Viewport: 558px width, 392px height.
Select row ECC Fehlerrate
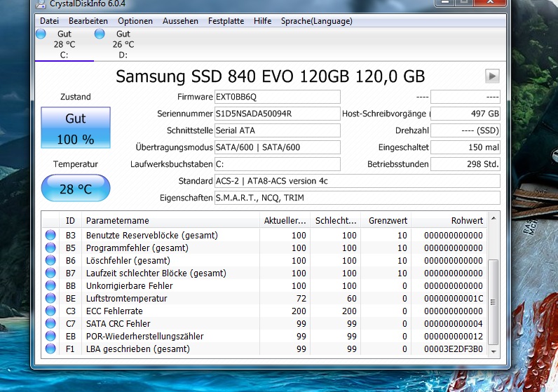click(264, 311)
